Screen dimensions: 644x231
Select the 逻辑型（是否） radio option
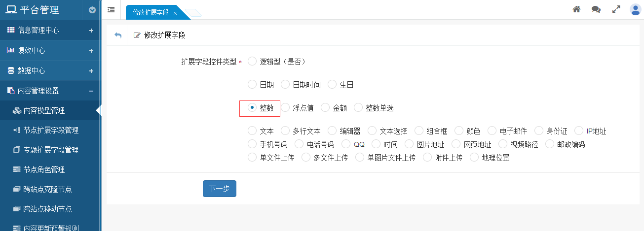tap(252, 62)
